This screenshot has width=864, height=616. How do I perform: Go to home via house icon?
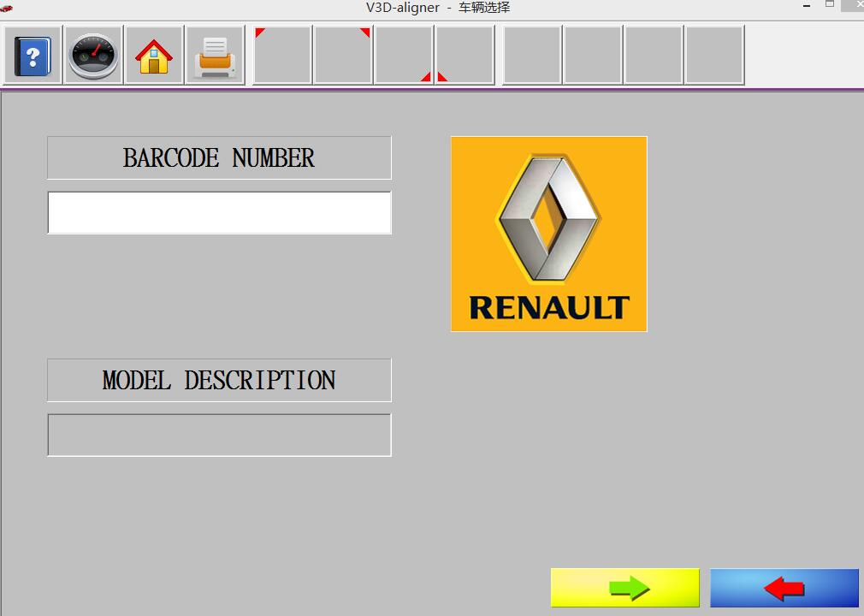coord(154,56)
